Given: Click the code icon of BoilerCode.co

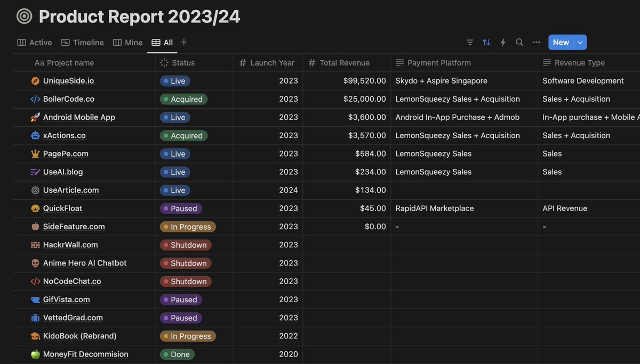Looking at the screenshot, I should 35,99.
